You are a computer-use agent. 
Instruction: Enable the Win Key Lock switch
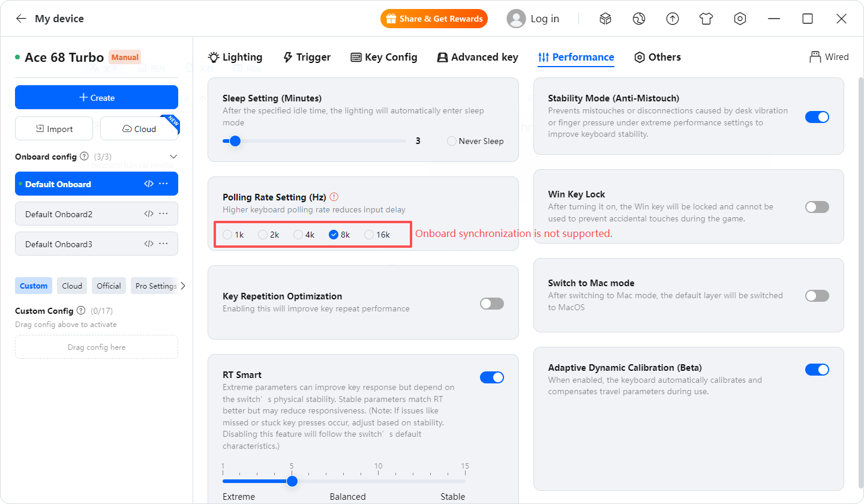pos(817,207)
